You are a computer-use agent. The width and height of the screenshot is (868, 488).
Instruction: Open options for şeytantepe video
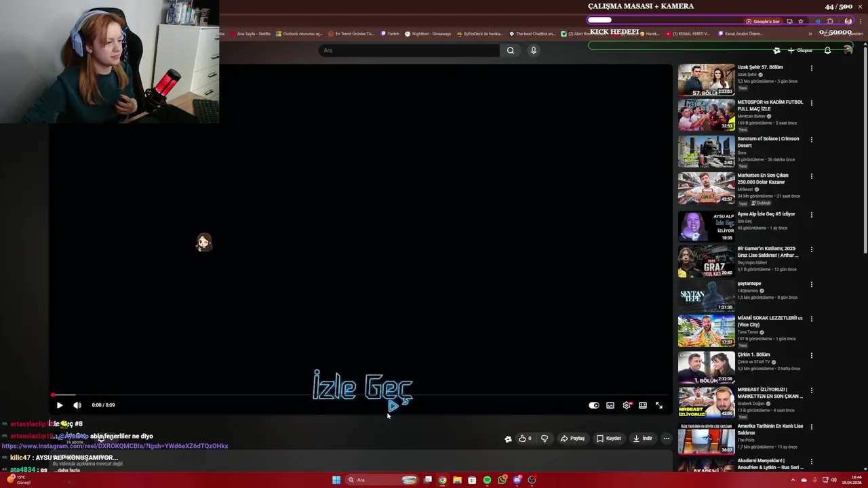(811, 285)
